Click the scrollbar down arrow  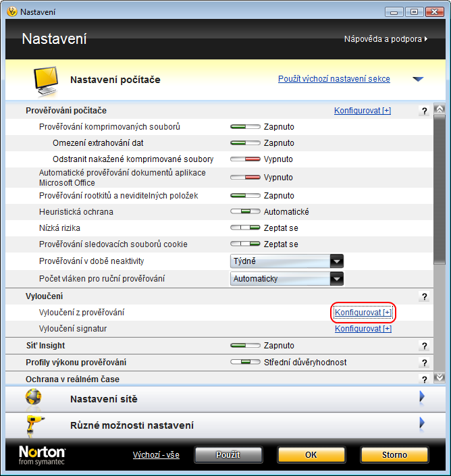click(440, 377)
